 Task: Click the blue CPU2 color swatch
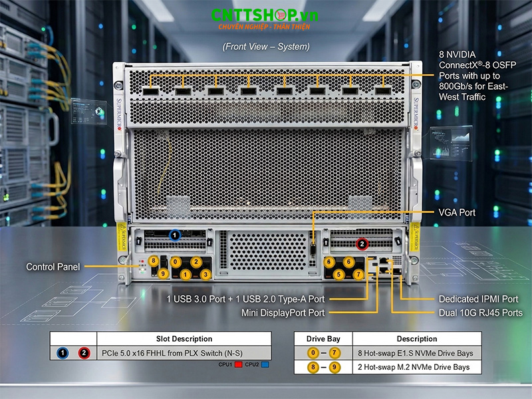[264, 364]
